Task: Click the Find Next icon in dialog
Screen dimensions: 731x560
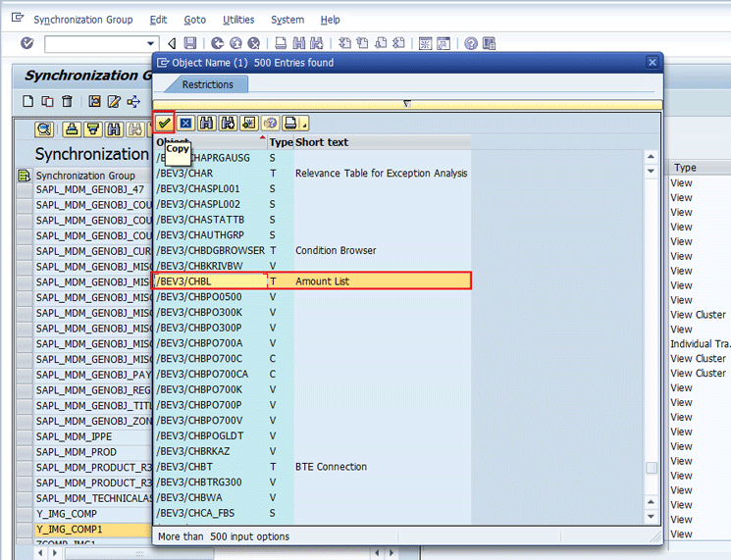Action: (228, 123)
